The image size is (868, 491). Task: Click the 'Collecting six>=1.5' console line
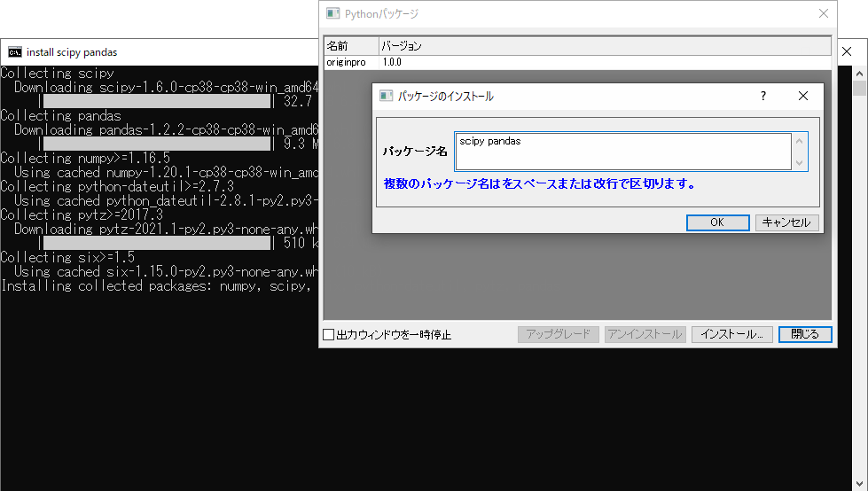67,257
